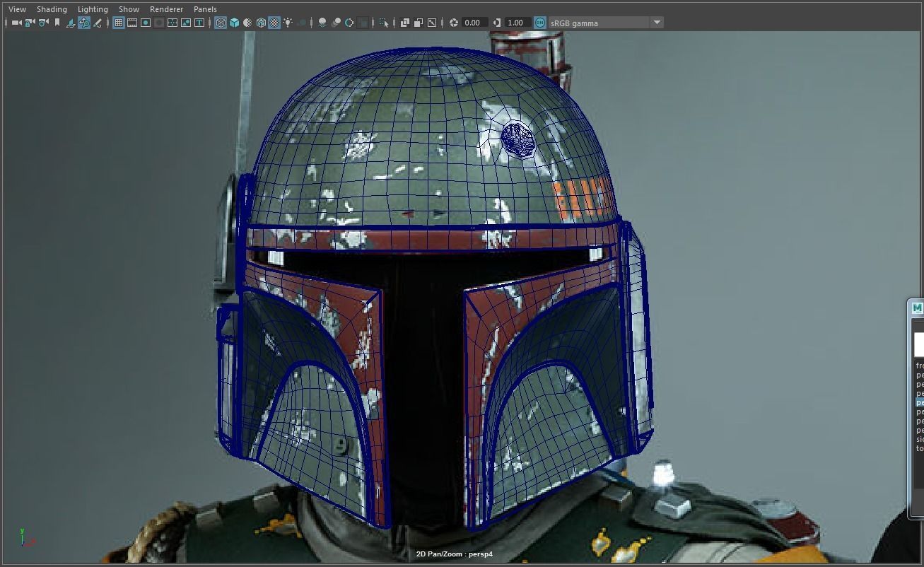Click the Exposure field showing 0.00
Image resolution: width=924 pixels, height=567 pixels.
pos(474,23)
